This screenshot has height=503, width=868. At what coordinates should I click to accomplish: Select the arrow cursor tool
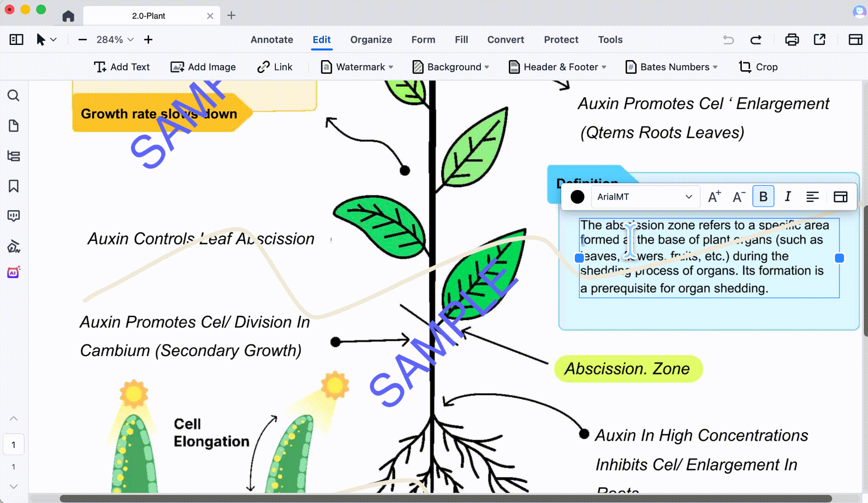pyautogui.click(x=41, y=39)
